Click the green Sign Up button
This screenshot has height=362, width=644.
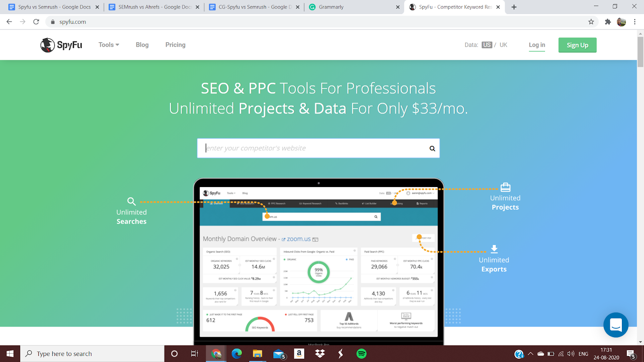(x=578, y=45)
